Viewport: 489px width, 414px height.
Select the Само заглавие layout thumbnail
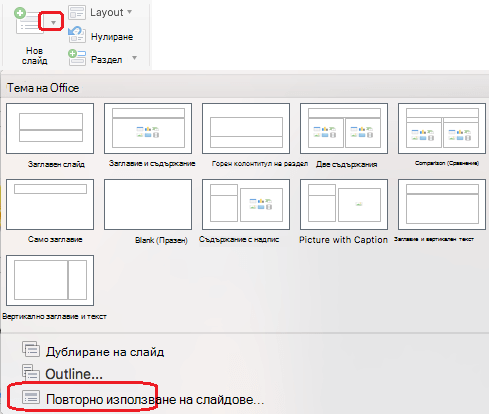point(50,204)
